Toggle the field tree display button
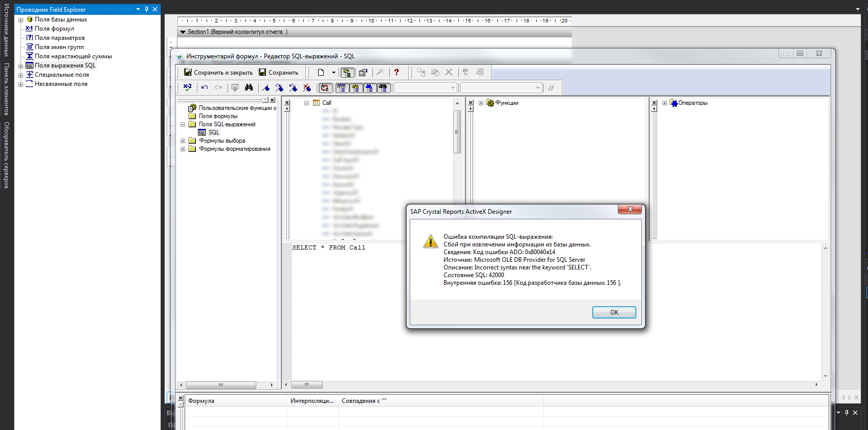Viewport: 868px width, 430px height. pyautogui.click(x=342, y=88)
